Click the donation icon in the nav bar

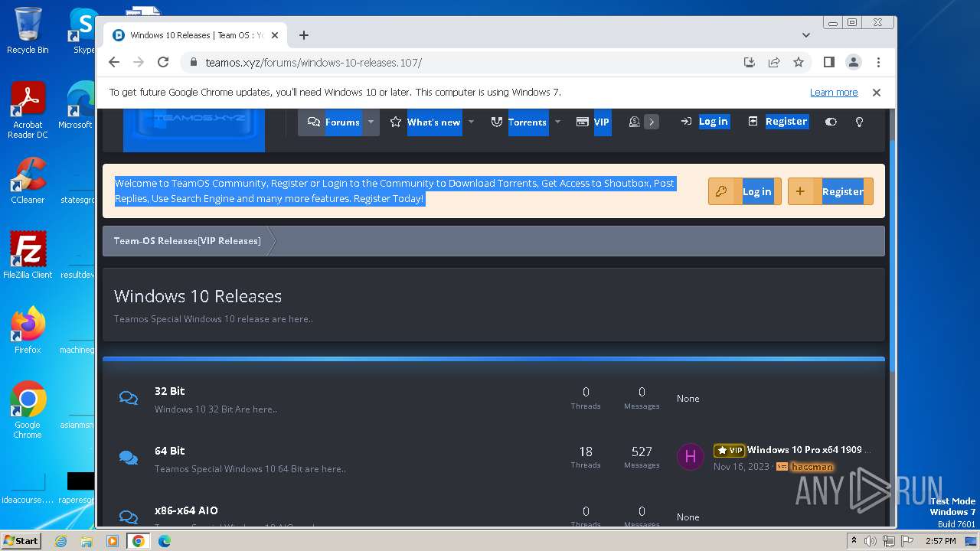coord(634,122)
